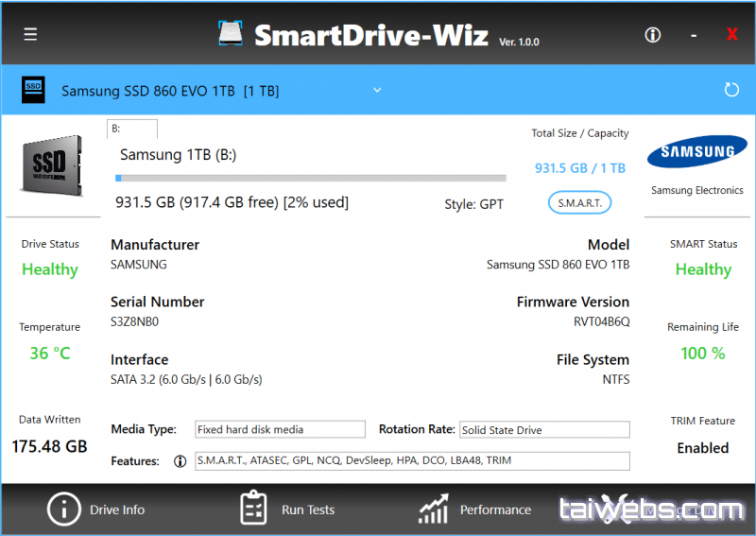
Task: Click the Rotation Rate text field
Action: pyautogui.click(x=543, y=429)
